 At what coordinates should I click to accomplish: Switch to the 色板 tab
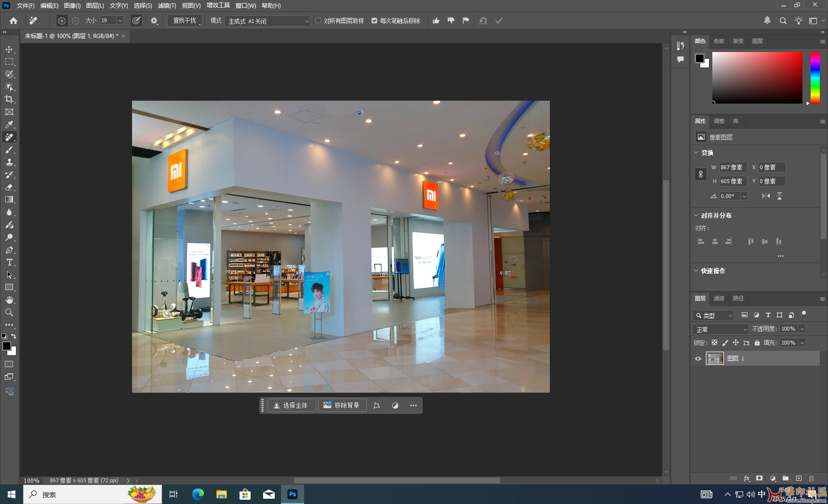coord(719,41)
